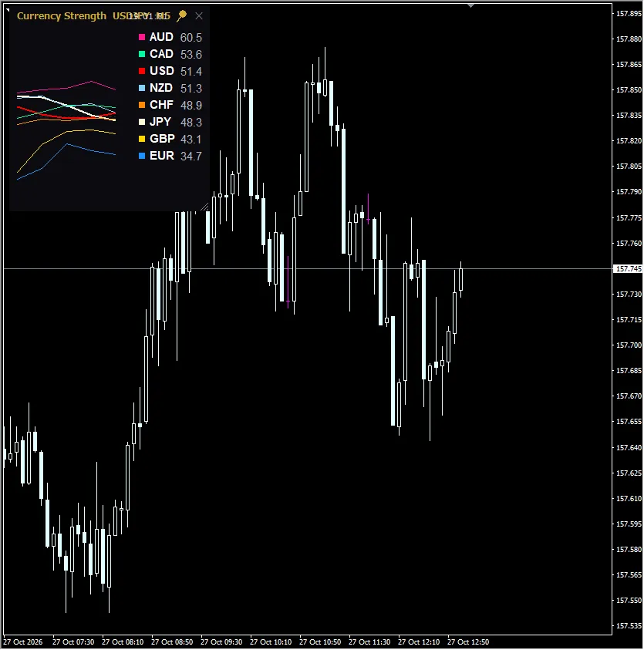Click the CAD green color swatch
This screenshot has height=650, width=644.
pos(142,54)
